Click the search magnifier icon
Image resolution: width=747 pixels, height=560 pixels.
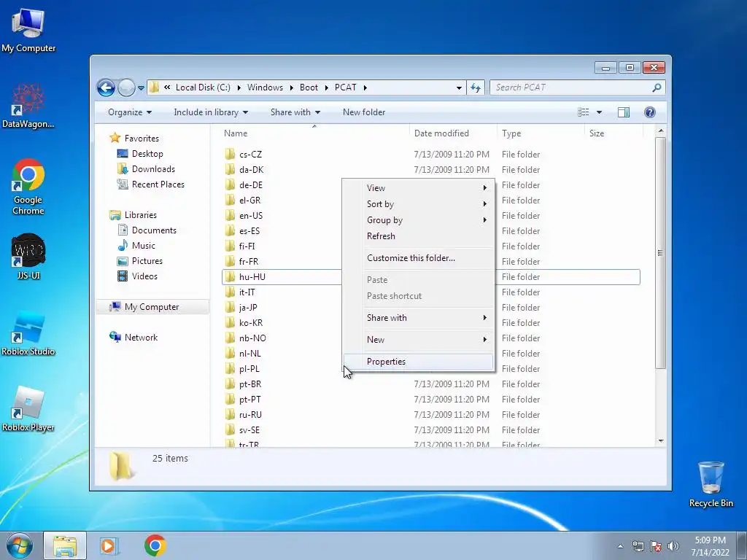click(x=657, y=87)
